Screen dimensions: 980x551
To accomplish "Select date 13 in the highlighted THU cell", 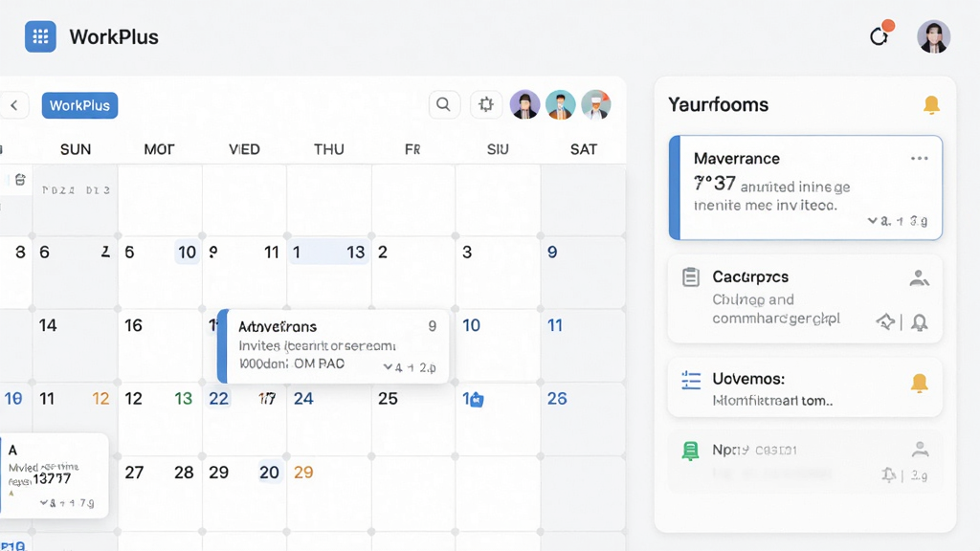I will click(356, 252).
